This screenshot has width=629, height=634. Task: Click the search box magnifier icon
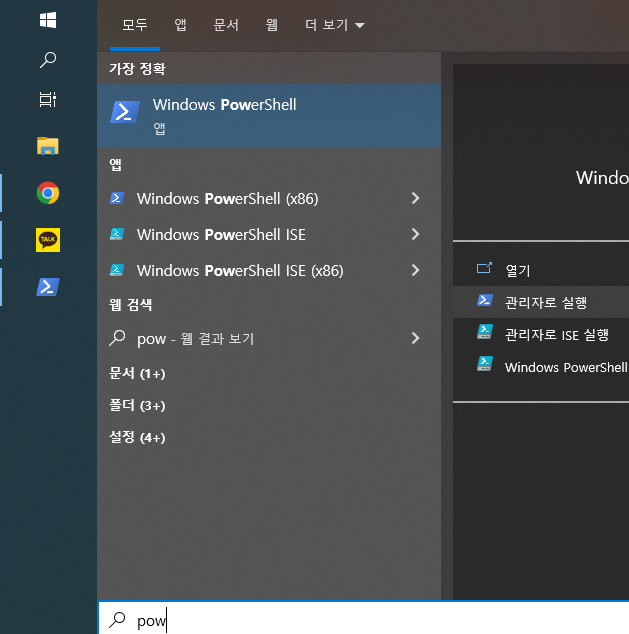coord(117,619)
